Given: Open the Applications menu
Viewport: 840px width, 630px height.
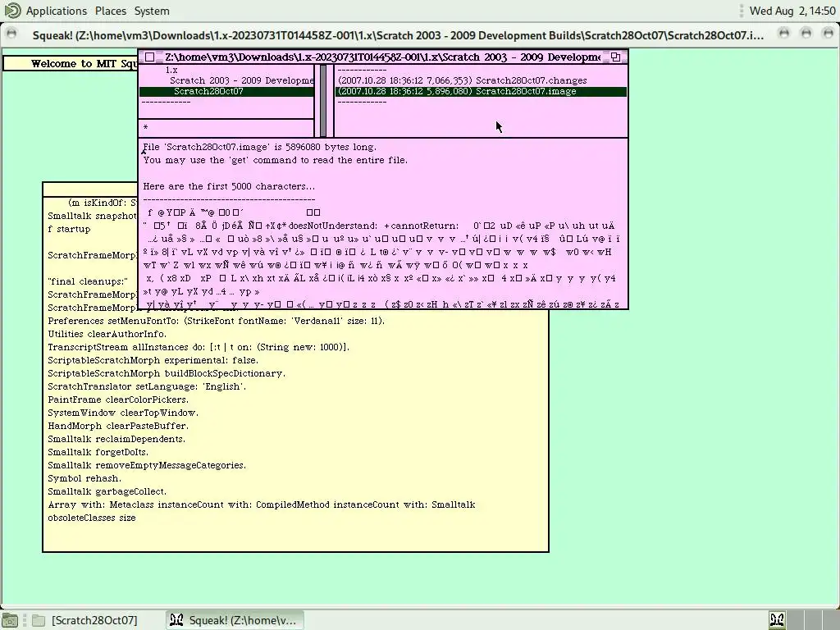Looking at the screenshot, I should [57, 11].
